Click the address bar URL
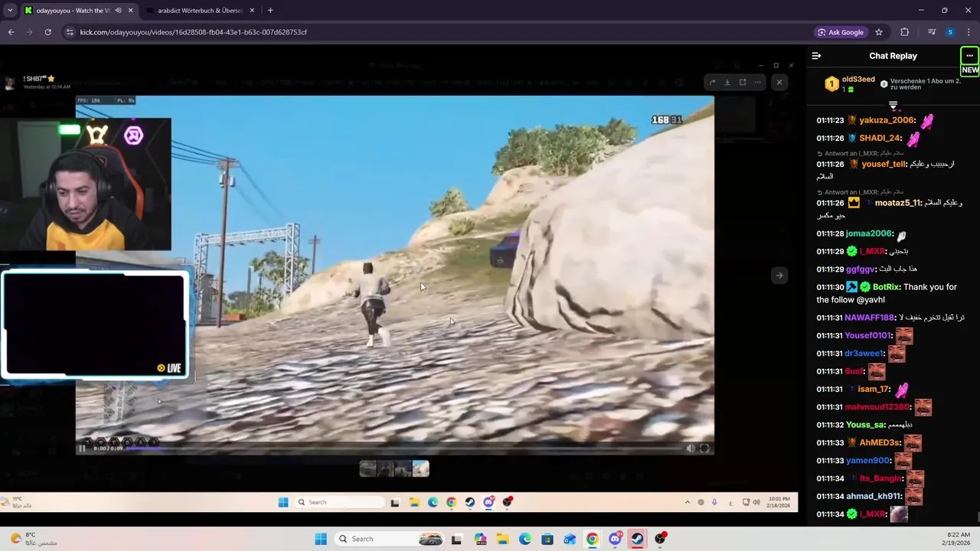The width and height of the screenshot is (980, 551). [193, 32]
